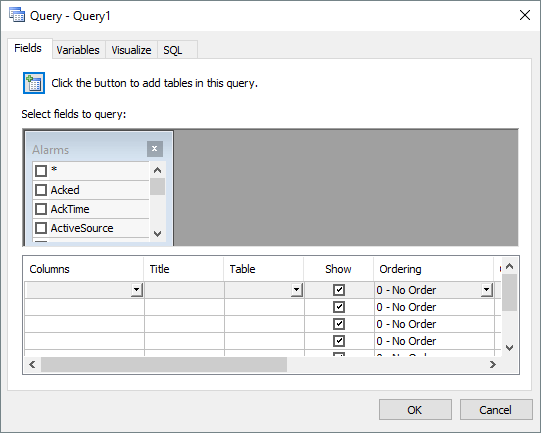Viewport: 541px width, 433px height.
Task: Click grid horizontal scroll left arrow
Action: [32, 364]
